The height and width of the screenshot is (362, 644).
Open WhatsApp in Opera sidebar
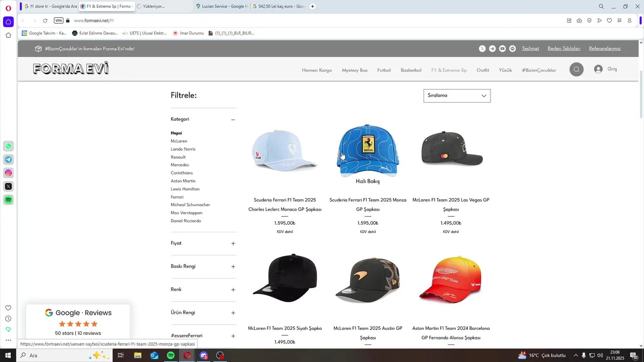pyautogui.click(x=9, y=146)
